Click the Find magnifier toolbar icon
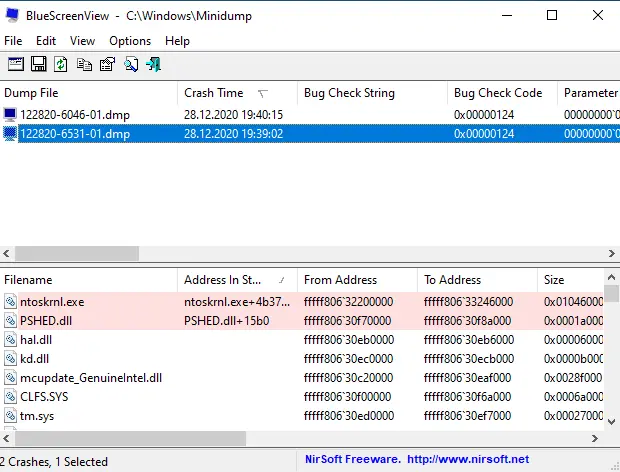 pyautogui.click(x=131, y=64)
